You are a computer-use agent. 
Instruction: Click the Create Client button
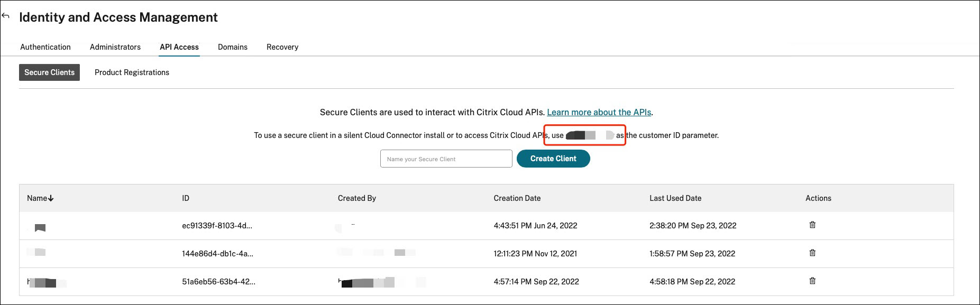pos(553,159)
